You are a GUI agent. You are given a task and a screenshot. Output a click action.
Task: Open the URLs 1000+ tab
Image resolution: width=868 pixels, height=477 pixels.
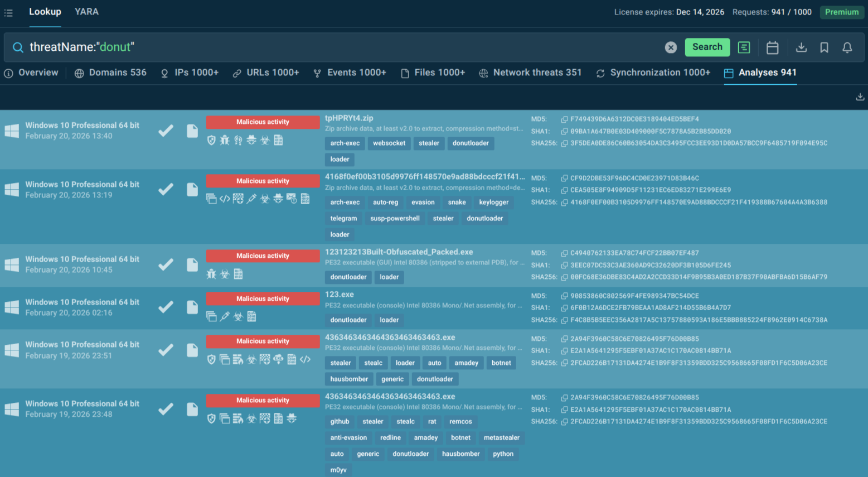(x=266, y=73)
